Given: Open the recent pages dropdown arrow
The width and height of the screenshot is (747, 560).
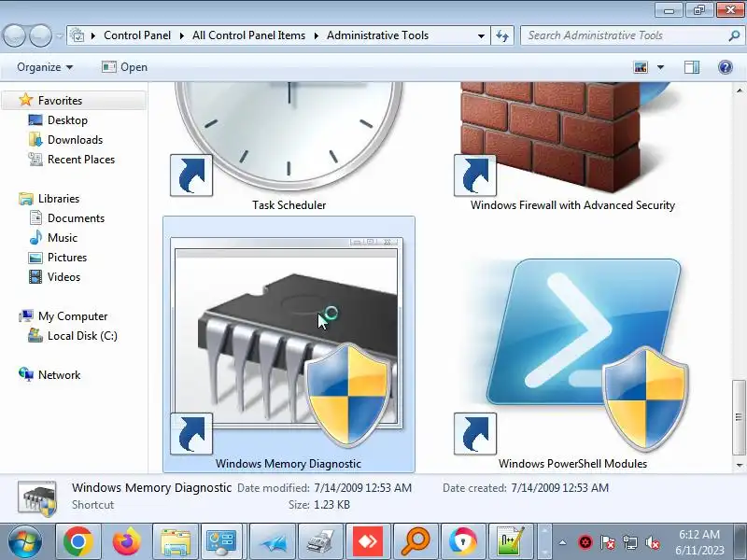Looking at the screenshot, I should click(60, 35).
